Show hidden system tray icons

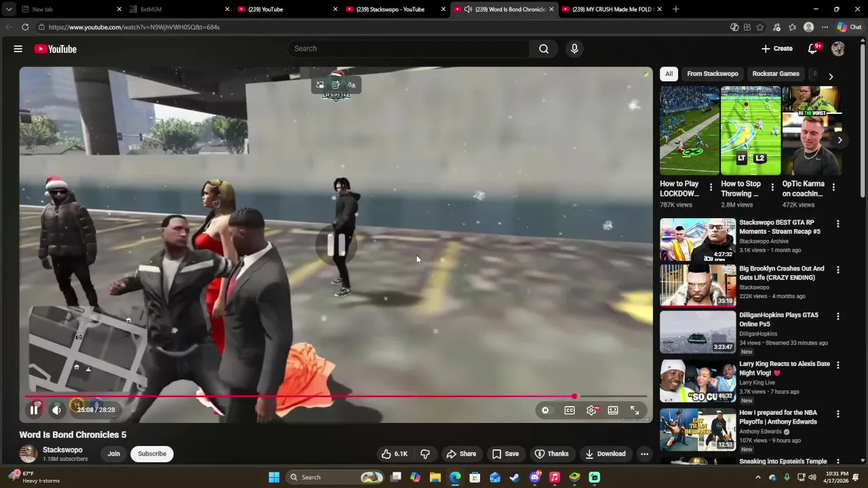coord(758,477)
